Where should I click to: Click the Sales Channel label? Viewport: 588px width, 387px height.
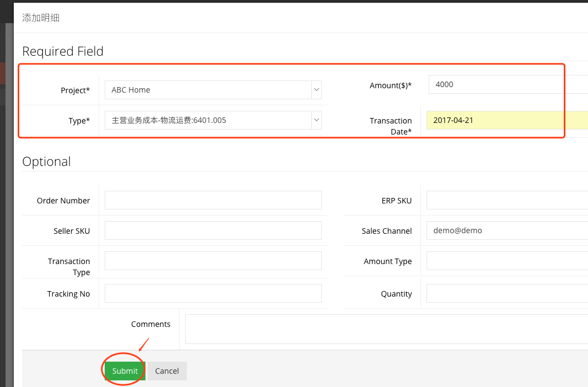click(x=387, y=231)
